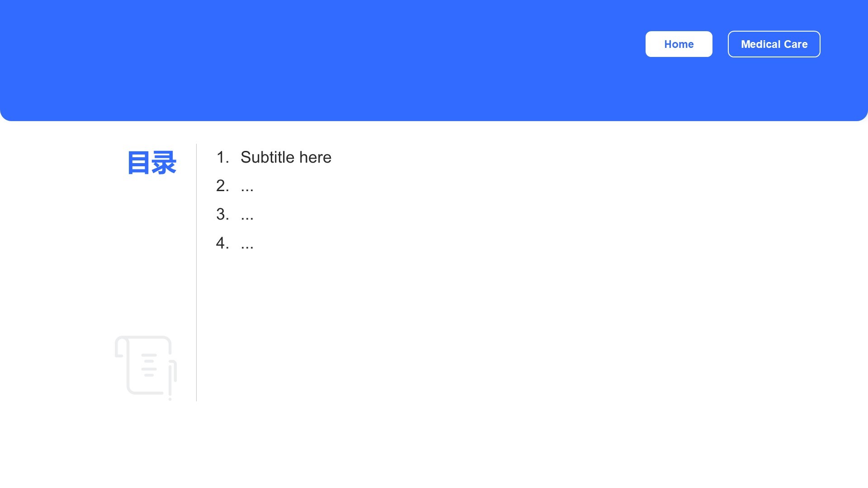Screen dimensions: 868x488
Task: Click list number "4."
Action: point(222,243)
